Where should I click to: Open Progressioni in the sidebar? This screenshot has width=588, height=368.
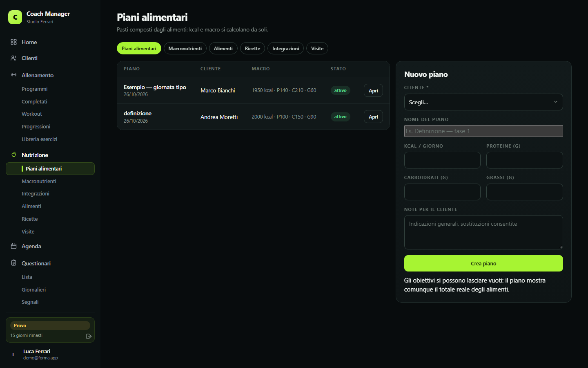[36, 126]
